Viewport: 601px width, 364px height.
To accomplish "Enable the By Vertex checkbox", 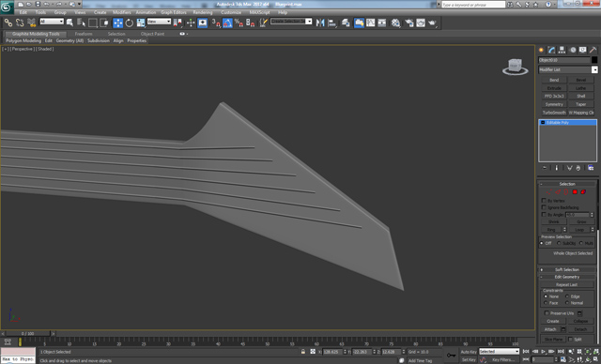I will (544, 201).
